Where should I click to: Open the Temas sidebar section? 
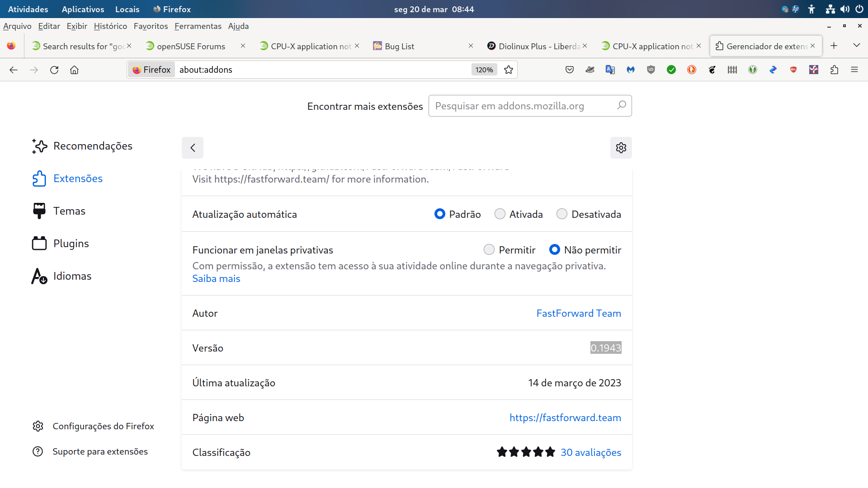click(70, 211)
